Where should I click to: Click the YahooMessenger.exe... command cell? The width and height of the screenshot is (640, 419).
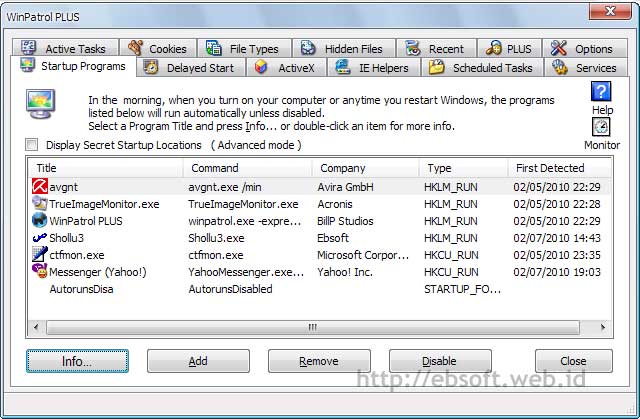tap(246, 272)
